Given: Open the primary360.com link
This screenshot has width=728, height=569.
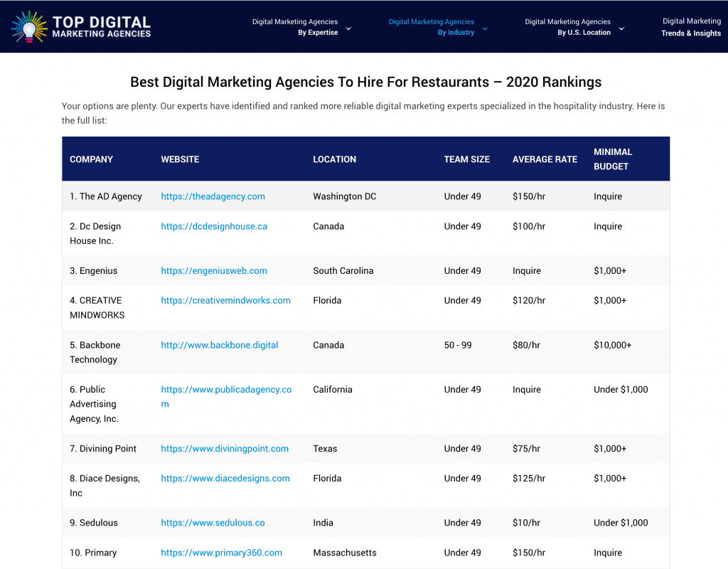Looking at the screenshot, I should [x=222, y=553].
